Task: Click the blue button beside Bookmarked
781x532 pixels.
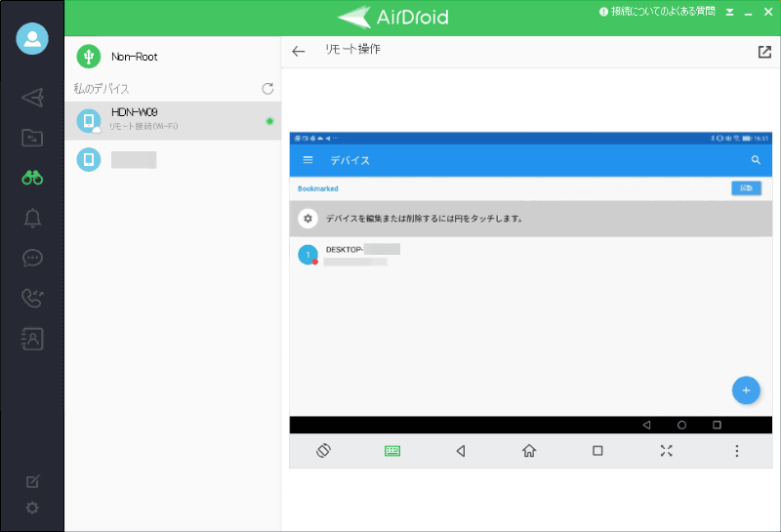Action: [x=746, y=188]
